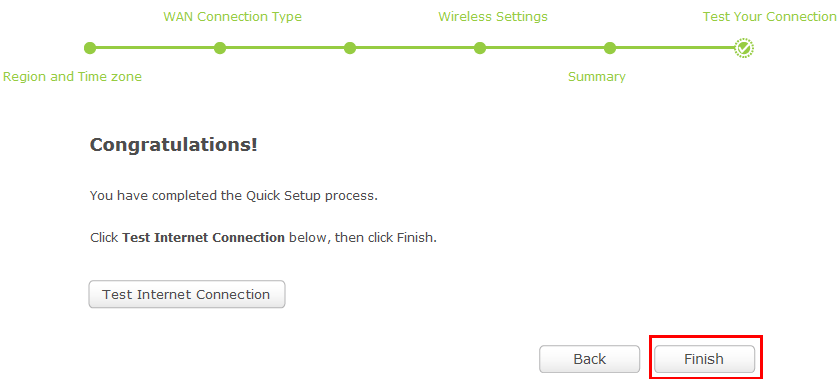Click progress line between Wireless Settings and Summary dots

(545, 48)
